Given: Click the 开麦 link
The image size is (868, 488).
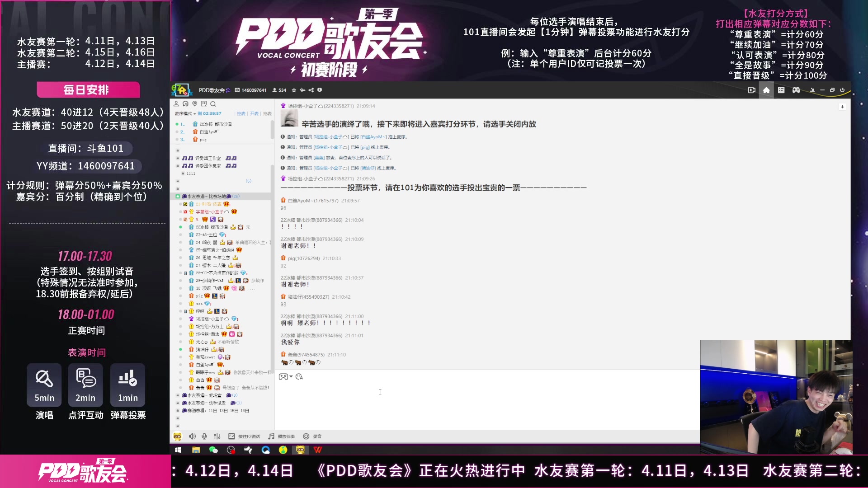Looking at the screenshot, I should click(x=254, y=114).
